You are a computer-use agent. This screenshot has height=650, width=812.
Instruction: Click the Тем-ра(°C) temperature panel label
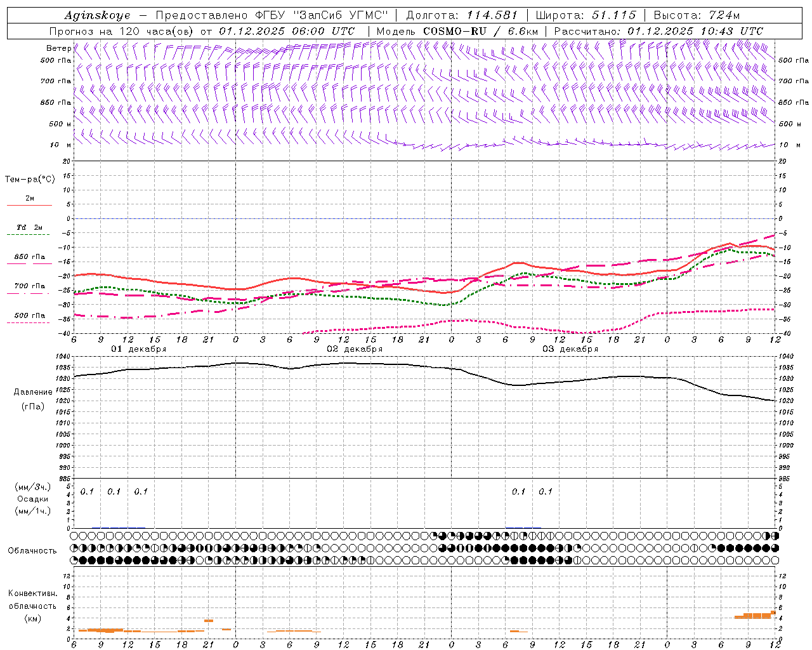click(30, 180)
